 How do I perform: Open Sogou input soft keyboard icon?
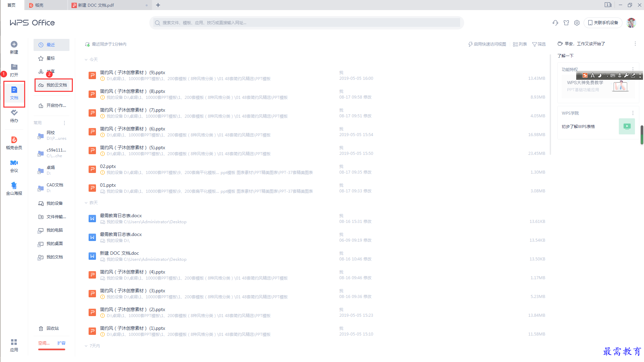(613, 75)
